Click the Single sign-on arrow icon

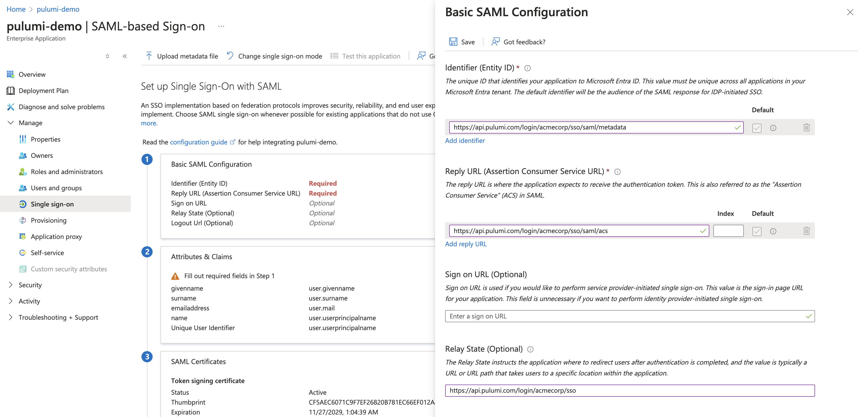[x=23, y=204]
